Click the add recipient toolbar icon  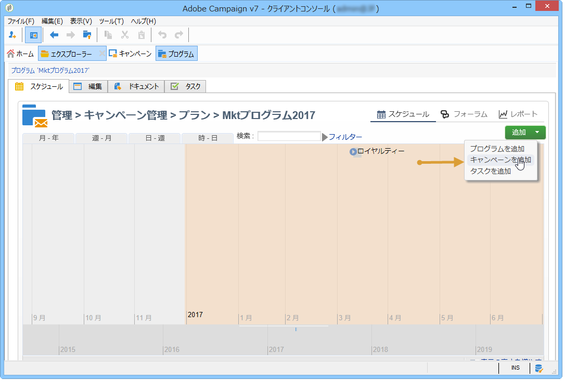click(12, 35)
